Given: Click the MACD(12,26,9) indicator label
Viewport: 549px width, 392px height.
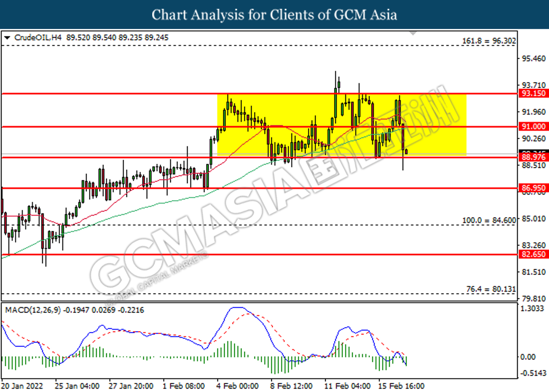Looking at the screenshot, I should point(33,310).
